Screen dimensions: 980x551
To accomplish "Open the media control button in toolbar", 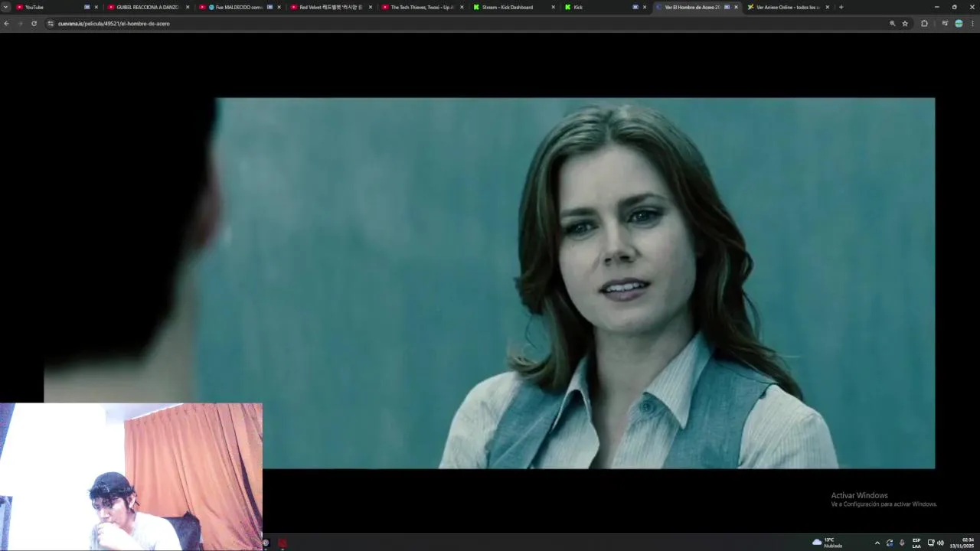I will (945, 24).
